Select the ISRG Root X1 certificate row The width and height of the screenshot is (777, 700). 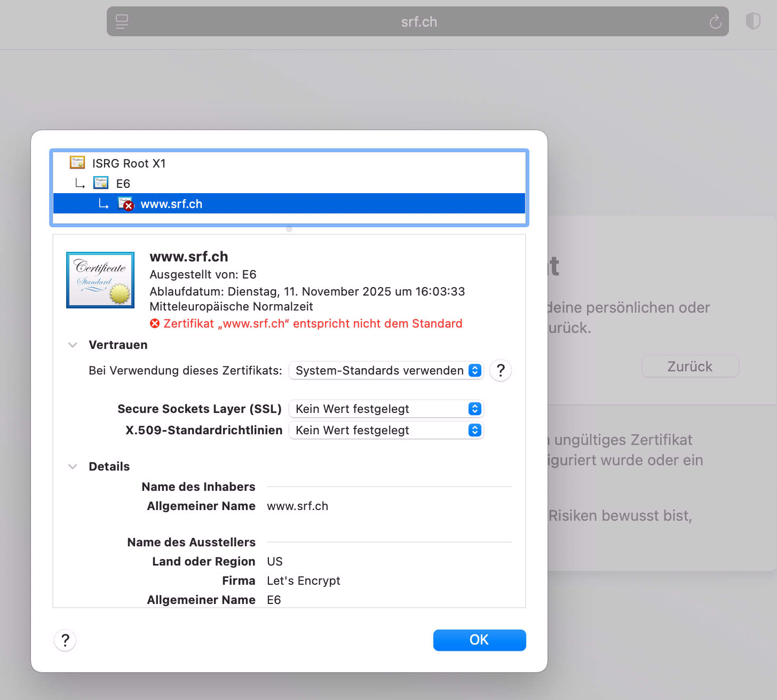(289, 163)
